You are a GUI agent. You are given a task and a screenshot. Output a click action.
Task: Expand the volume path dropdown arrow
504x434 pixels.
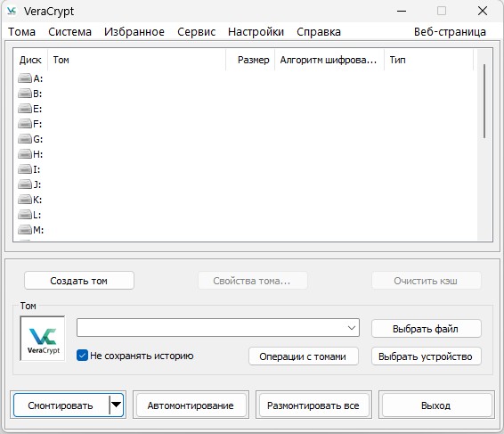tap(352, 328)
